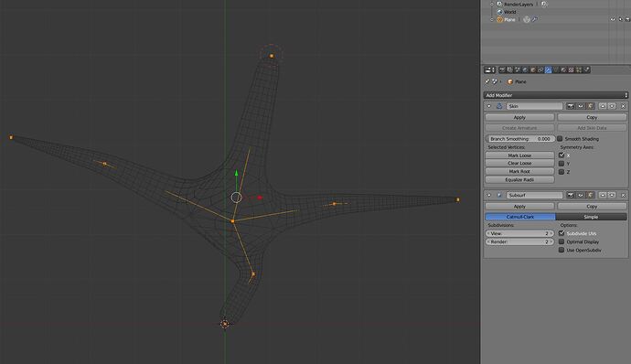
Task: Select the RenderLayers item in outliner
Action: pos(519,5)
